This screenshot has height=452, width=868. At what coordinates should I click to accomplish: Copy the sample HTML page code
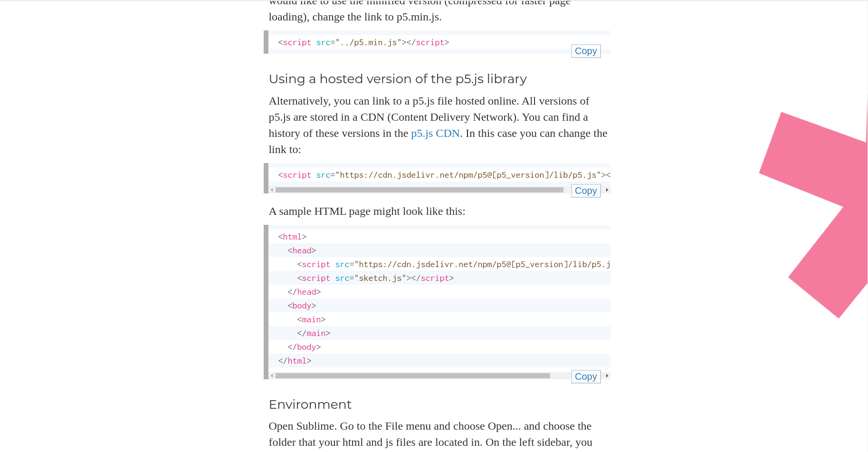[585, 376]
